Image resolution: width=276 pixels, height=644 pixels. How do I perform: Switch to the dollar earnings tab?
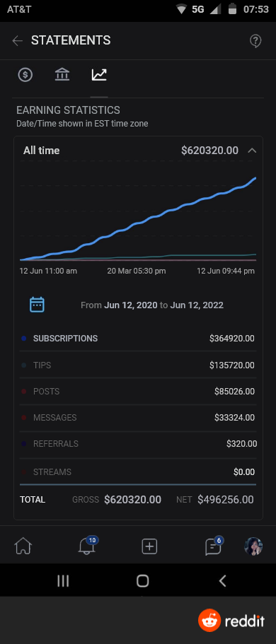point(25,75)
